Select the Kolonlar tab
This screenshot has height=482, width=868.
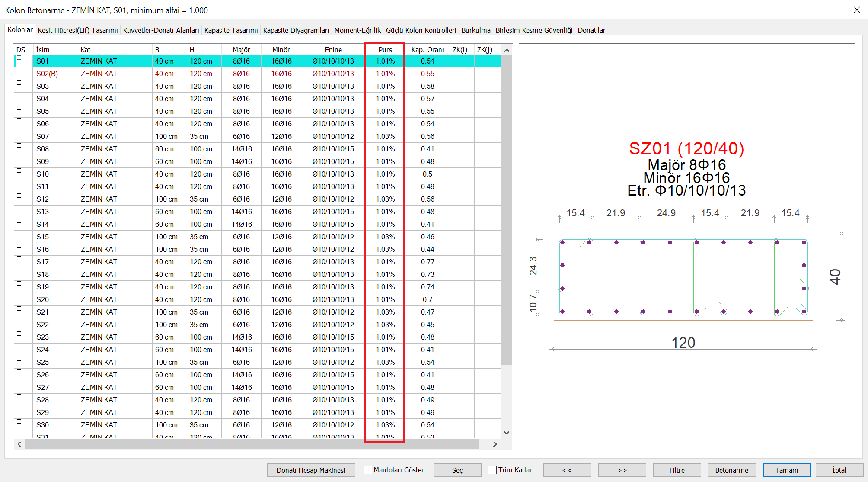pos(20,29)
